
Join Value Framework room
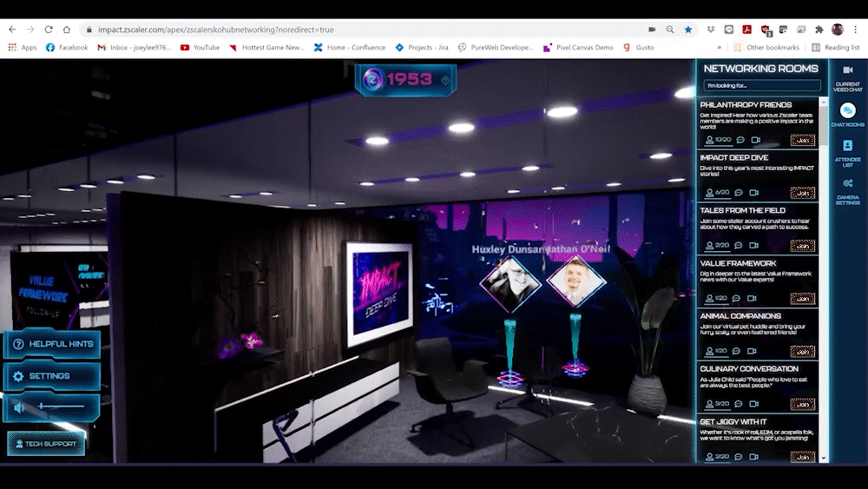[x=802, y=299]
